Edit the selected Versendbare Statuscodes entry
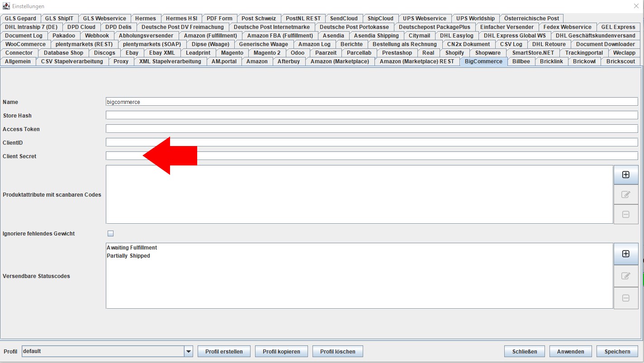 coord(626,276)
